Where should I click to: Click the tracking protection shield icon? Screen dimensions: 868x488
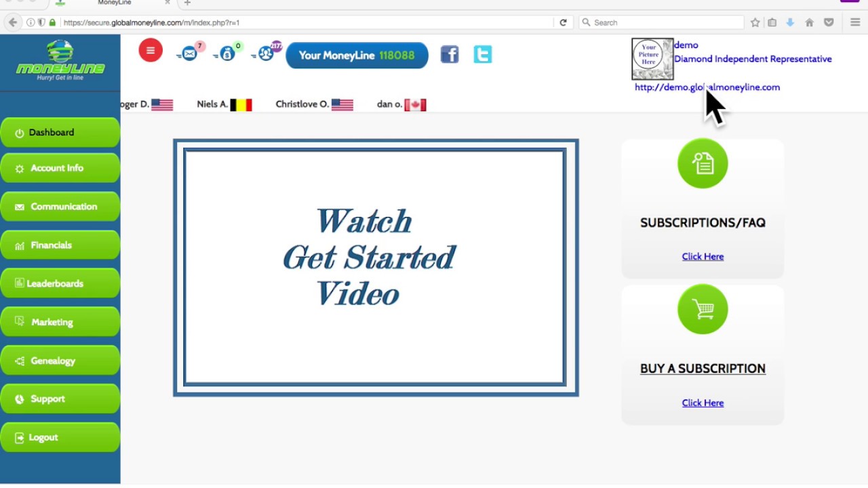(x=41, y=22)
